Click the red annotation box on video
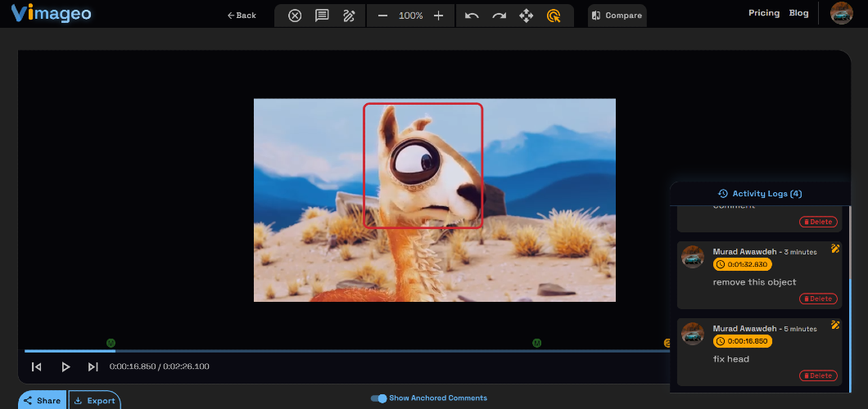The image size is (868, 409). click(x=423, y=165)
